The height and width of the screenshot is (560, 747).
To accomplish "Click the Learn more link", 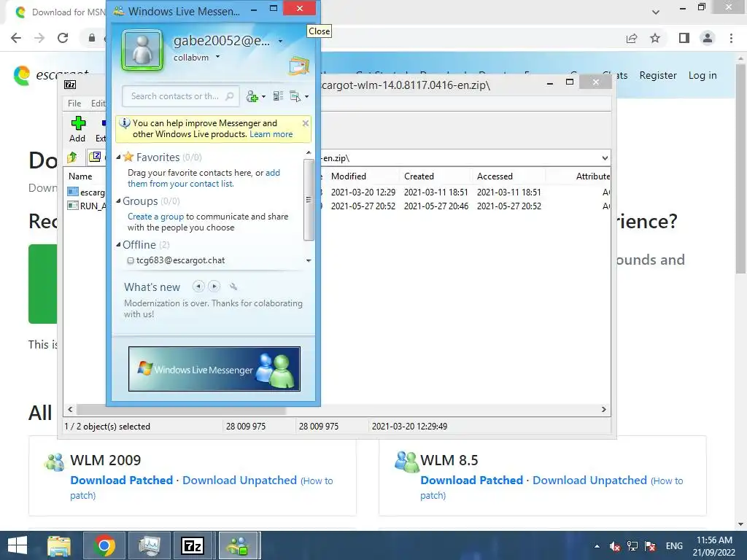I will 271,134.
